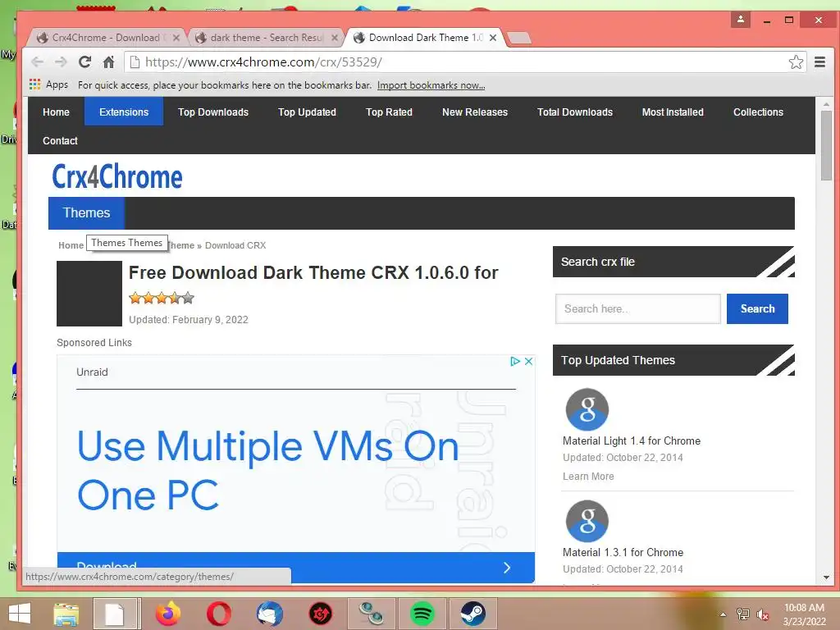Go to Top Updated in nav bar

(307, 112)
